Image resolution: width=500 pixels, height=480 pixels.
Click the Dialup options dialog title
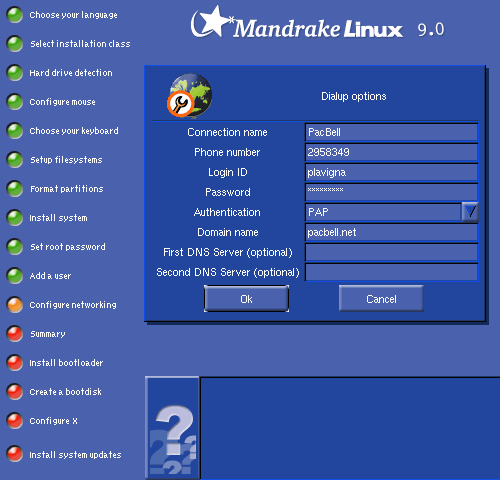click(x=354, y=96)
